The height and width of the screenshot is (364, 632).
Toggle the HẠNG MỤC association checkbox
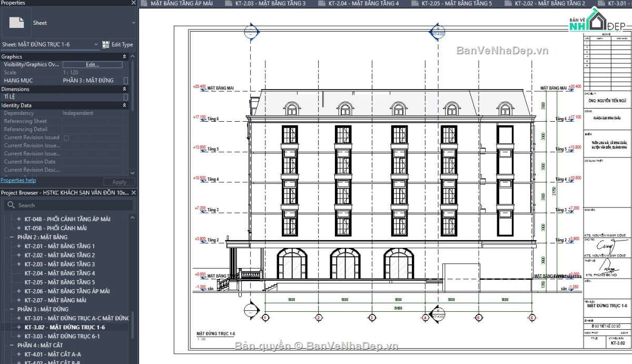(x=124, y=81)
